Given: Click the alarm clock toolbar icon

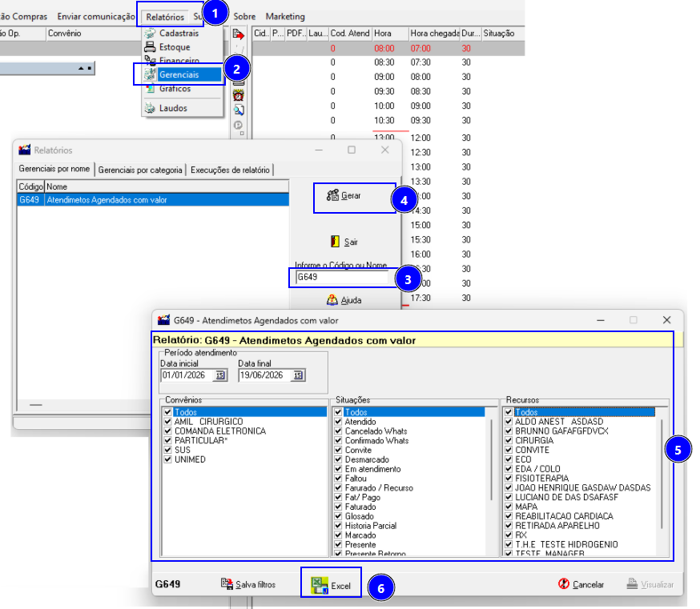Looking at the screenshot, I should (239, 95).
